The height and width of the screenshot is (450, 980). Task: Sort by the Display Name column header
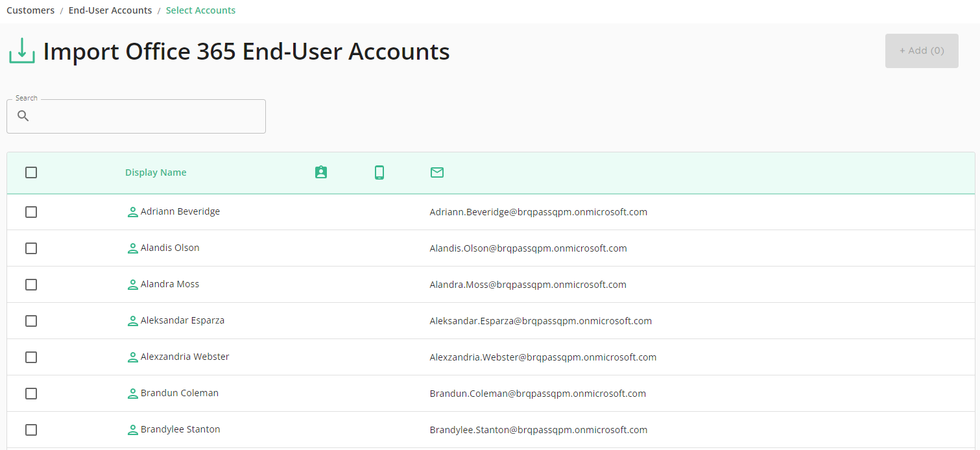pyautogui.click(x=156, y=172)
